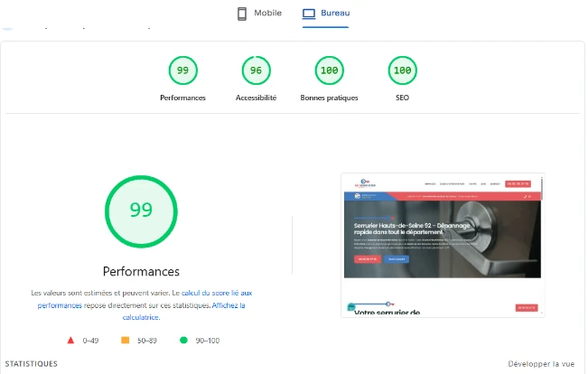The image size is (588, 374).
Task: Switch to the Mobile tab
Action: coord(259,14)
